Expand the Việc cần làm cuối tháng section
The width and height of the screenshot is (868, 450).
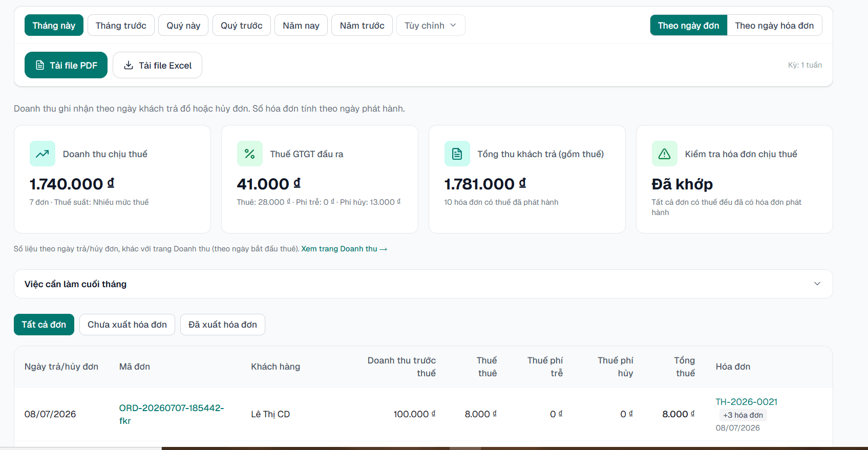(423, 284)
